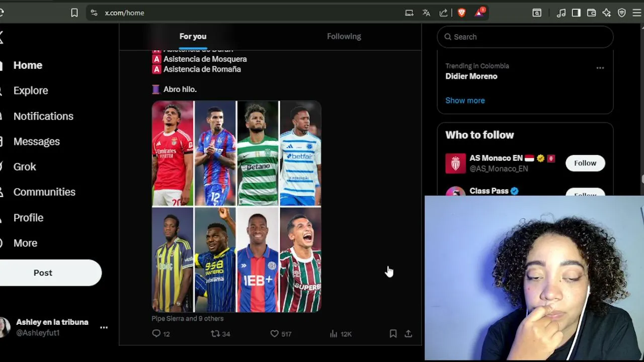
Task: Share the post via upload icon
Action: click(x=409, y=333)
